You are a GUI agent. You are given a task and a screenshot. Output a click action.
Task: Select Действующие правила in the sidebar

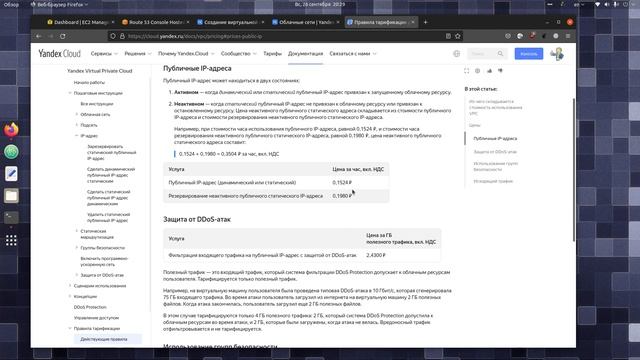coord(108,339)
